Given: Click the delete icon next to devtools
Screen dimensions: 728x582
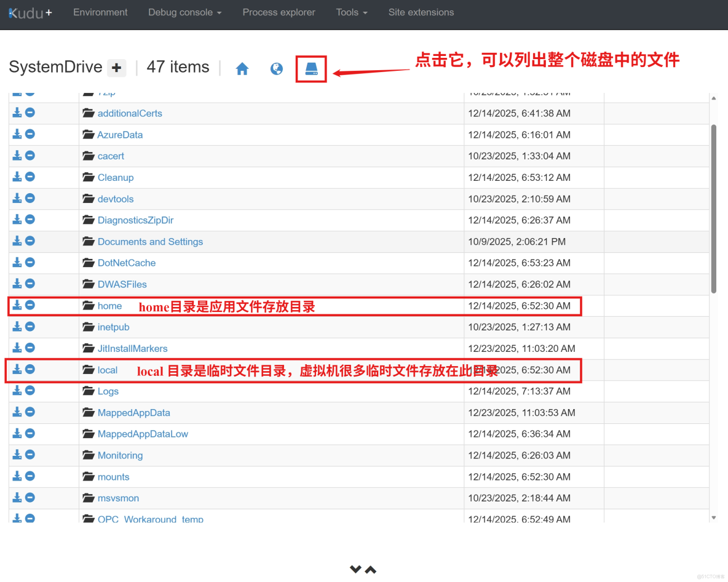Looking at the screenshot, I should (30, 197).
